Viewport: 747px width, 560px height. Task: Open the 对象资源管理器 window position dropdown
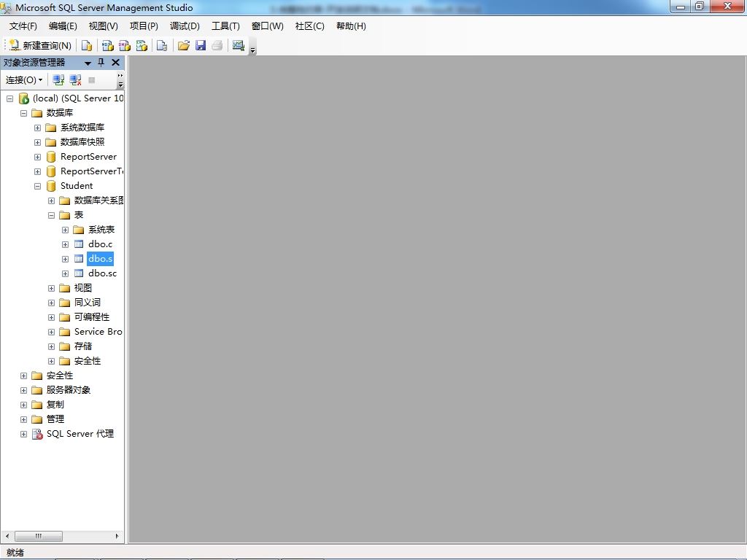[x=88, y=63]
